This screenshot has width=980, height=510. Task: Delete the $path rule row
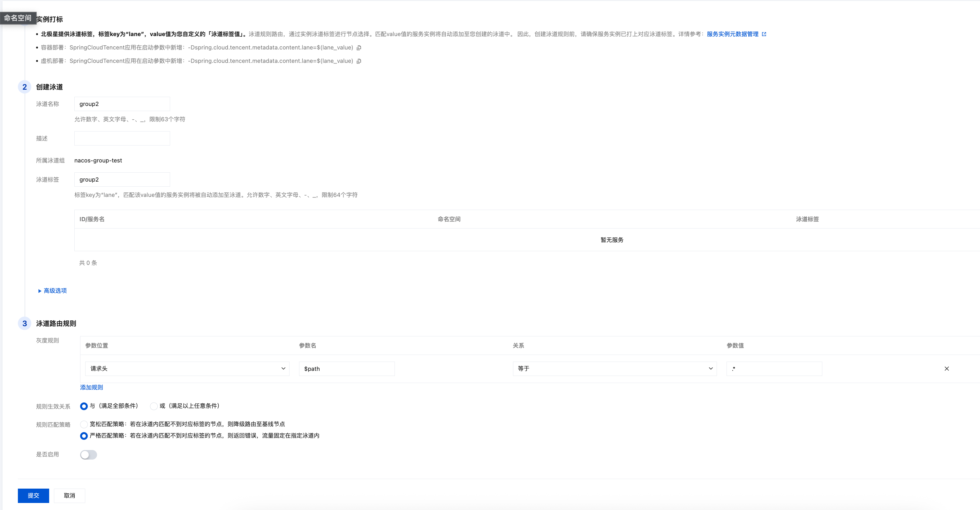pos(946,369)
